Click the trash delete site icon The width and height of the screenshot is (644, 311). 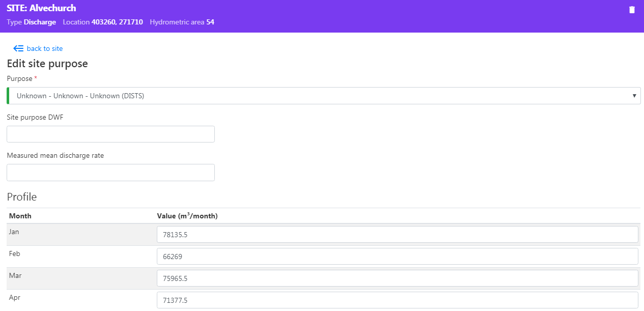pyautogui.click(x=632, y=10)
